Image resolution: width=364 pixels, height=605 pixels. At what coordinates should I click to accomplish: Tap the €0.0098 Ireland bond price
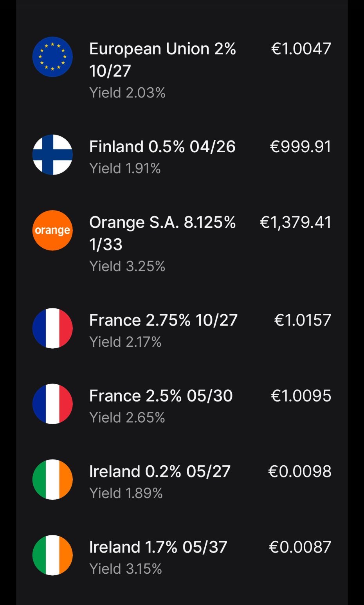[x=300, y=471]
